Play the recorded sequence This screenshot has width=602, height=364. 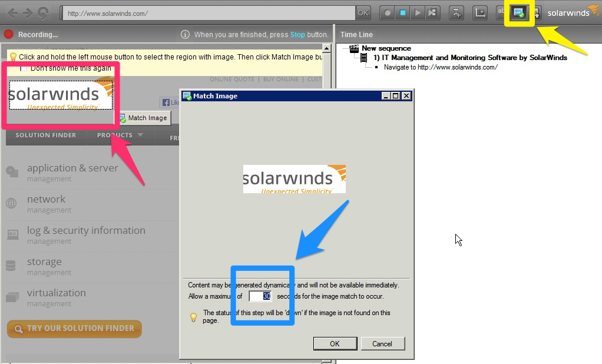417,13
